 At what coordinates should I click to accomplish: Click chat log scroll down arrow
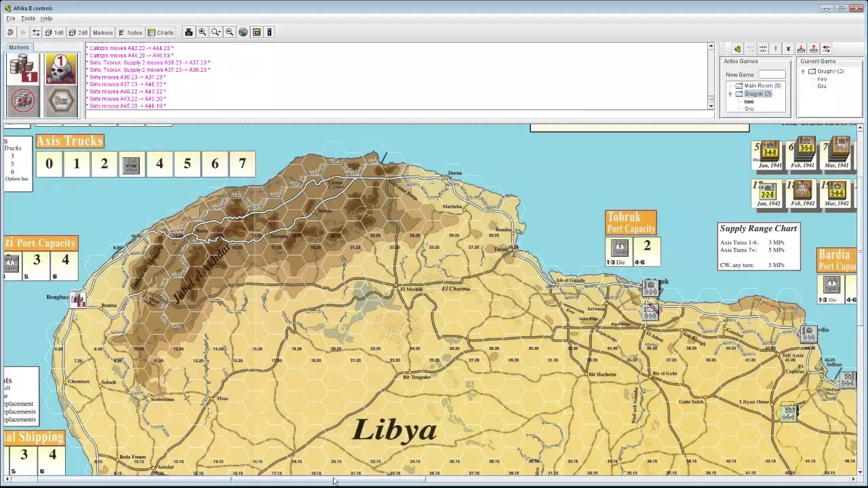(x=711, y=106)
